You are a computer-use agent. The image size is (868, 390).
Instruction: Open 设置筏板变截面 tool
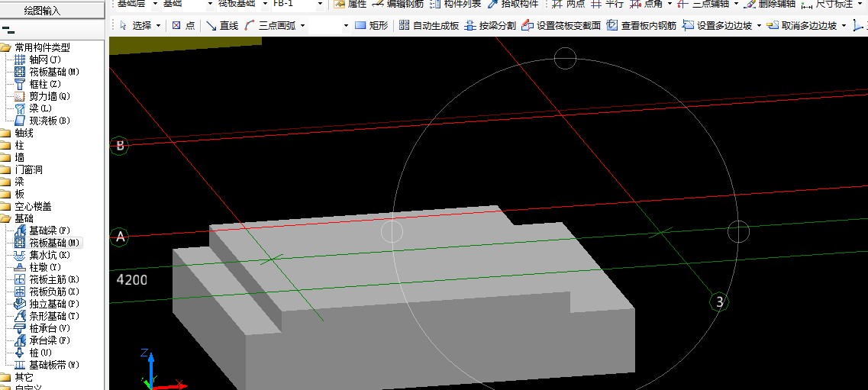tap(561, 25)
